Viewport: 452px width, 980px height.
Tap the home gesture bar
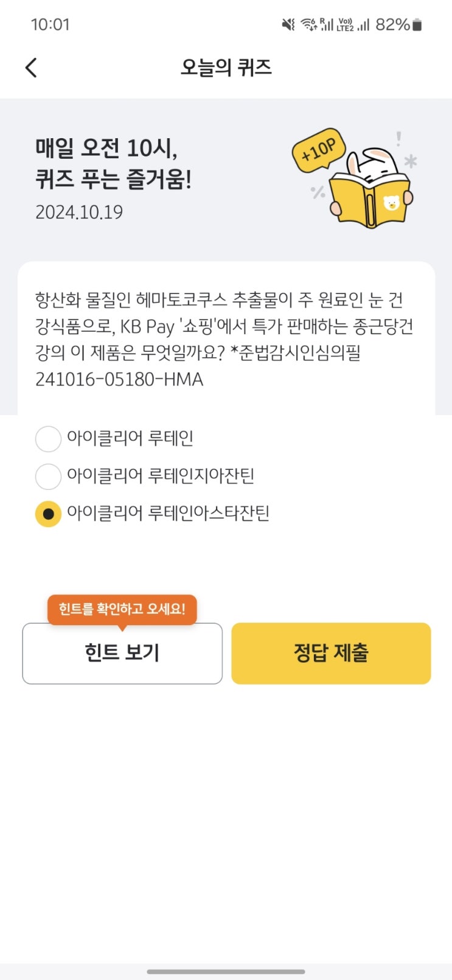[226, 971]
